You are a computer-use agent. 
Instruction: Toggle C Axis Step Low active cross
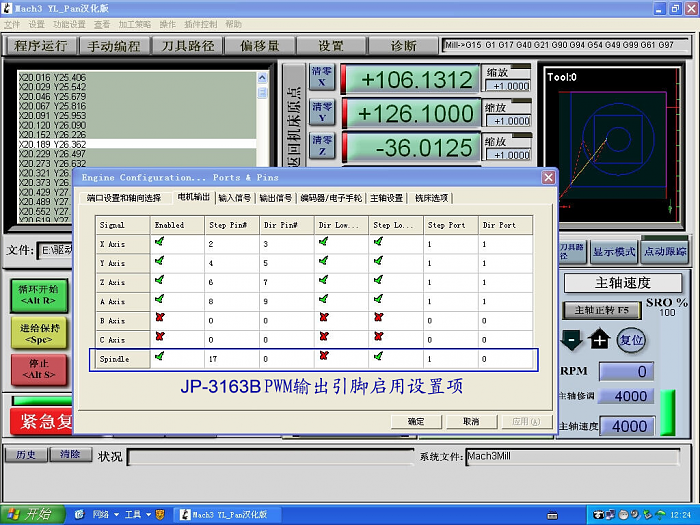pyautogui.click(x=379, y=337)
